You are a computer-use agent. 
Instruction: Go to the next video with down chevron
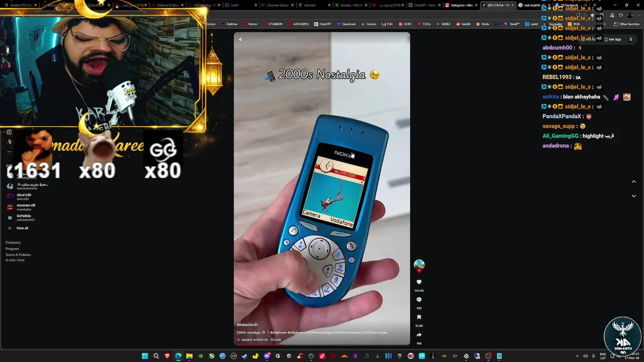coord(633,196)
